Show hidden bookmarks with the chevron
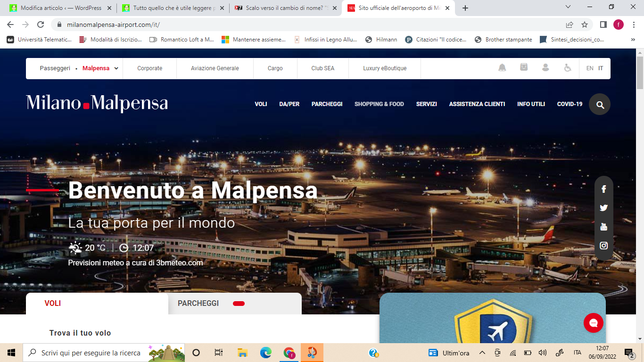 pos(633,40)
